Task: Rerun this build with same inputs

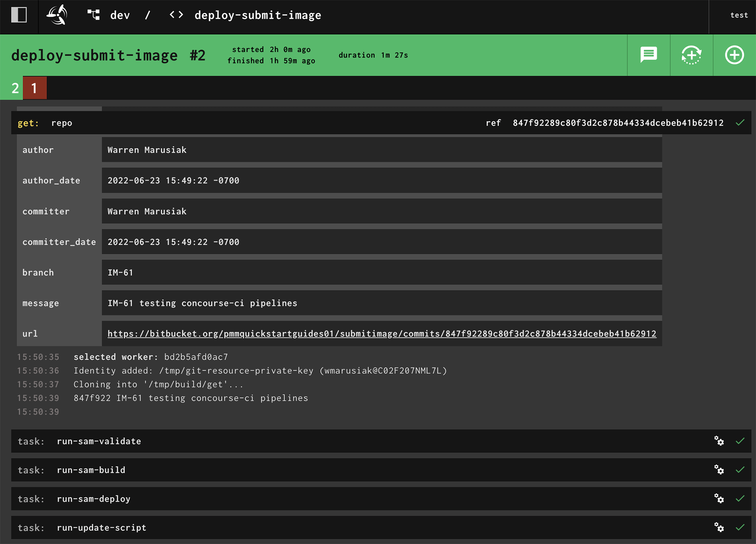Action: (x=691, y=55)
